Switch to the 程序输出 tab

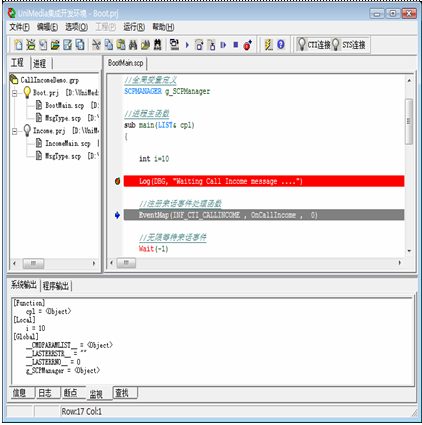pyautogui.click(x=56, y=286)
